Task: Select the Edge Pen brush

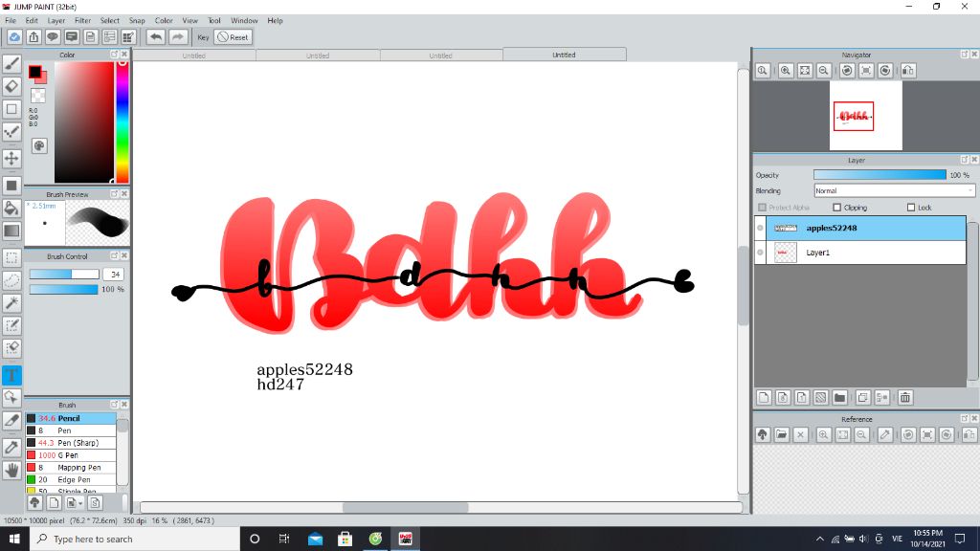Action: [x=71, y=480]
